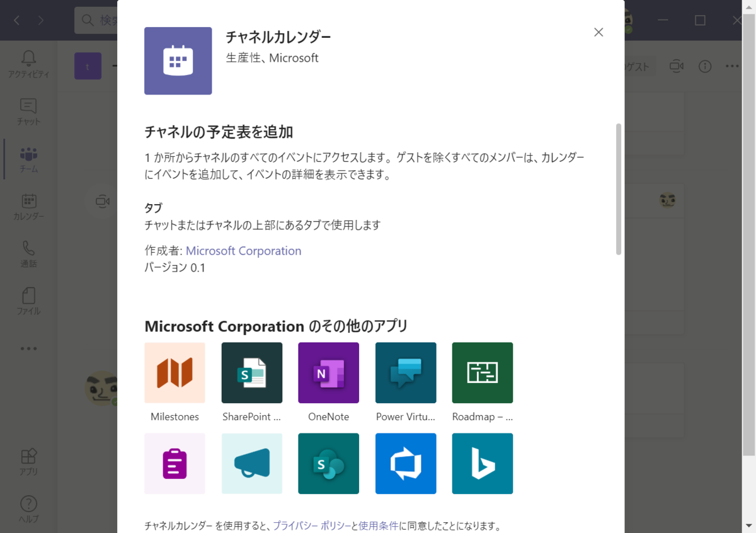Open the SharePoint document app tile
The width and height of the screenshot is (756, 533).
[252, 373]
